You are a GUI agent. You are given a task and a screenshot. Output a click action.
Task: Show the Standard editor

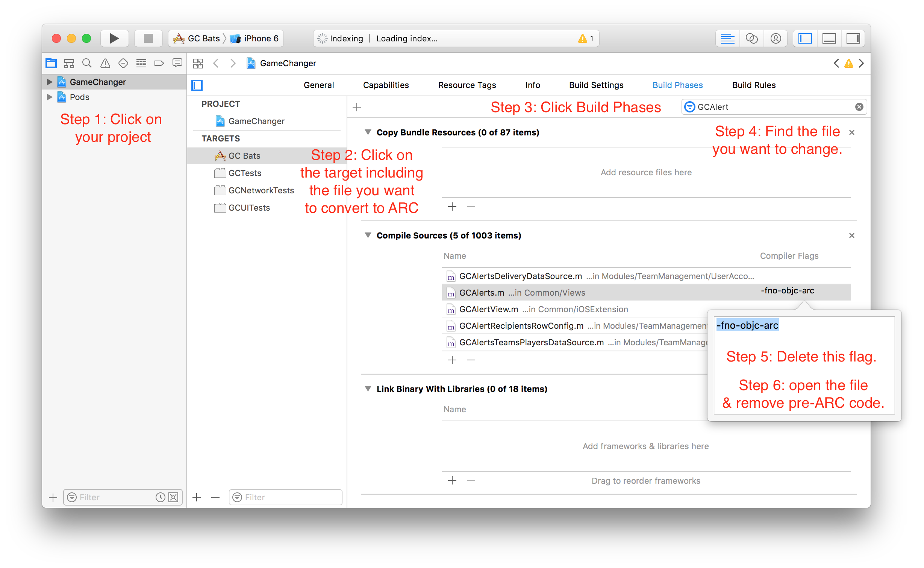click(x=727, y=38)
